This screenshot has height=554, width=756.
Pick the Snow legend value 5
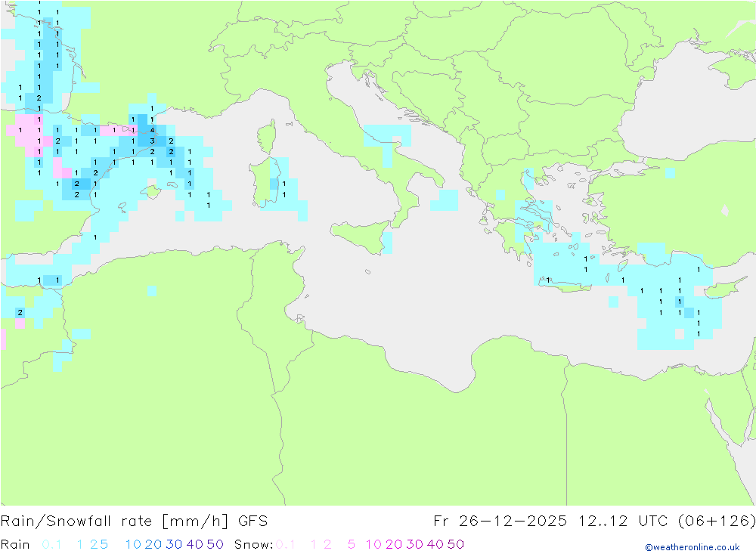(x=352, y=544)
